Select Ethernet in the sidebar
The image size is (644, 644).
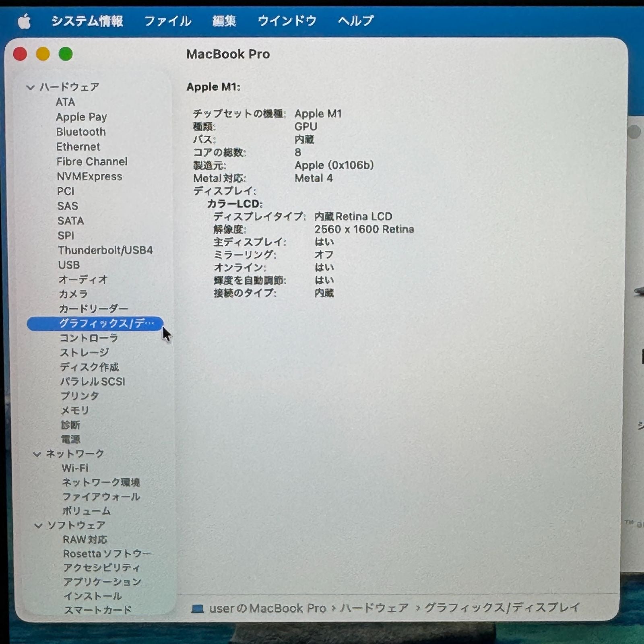78,147
